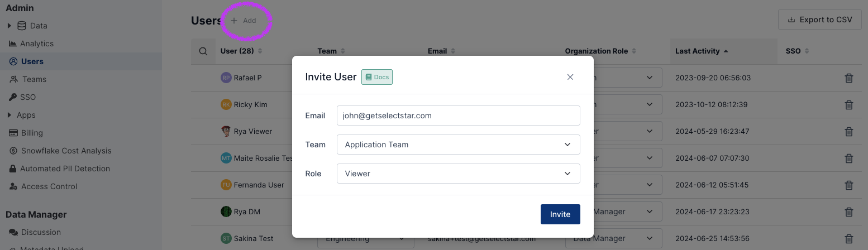Go to Teams in the sidebar
The height and width of the screenshot is (250, 868).
point(34,79)
